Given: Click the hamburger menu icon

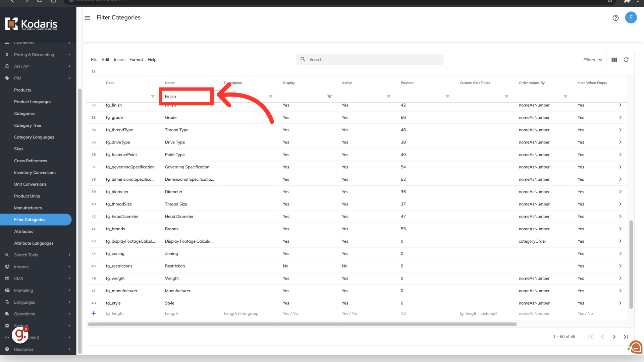Looking at the screenshot, I should pos(87,18).
